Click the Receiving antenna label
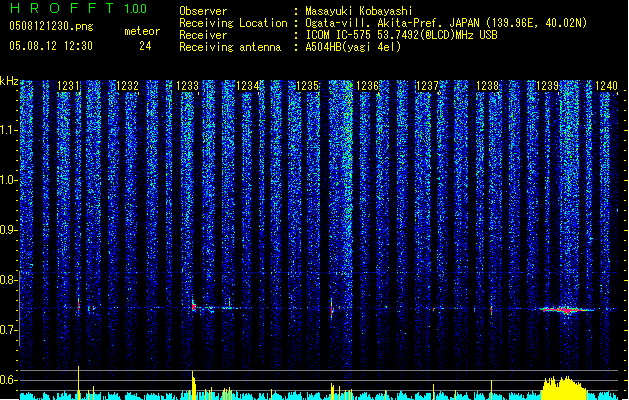 230,47
